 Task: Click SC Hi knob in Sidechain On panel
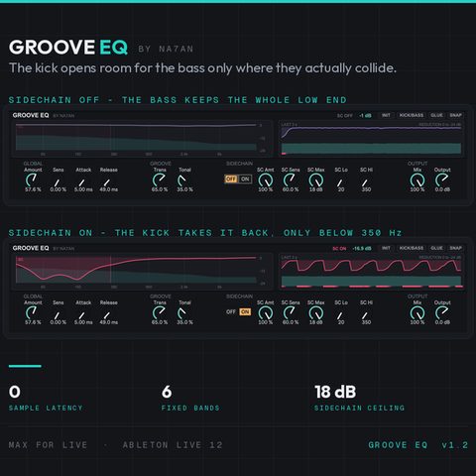point(365,315)
